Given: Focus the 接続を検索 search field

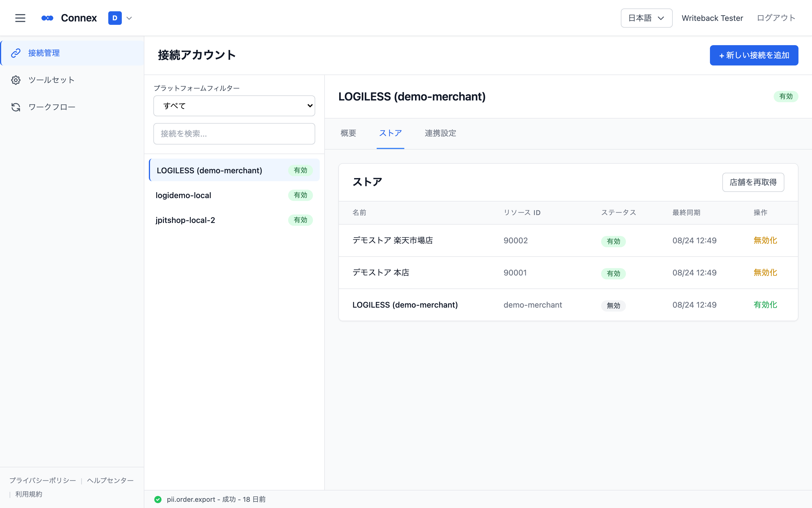Looking at the screenshot, I should 234,134.
